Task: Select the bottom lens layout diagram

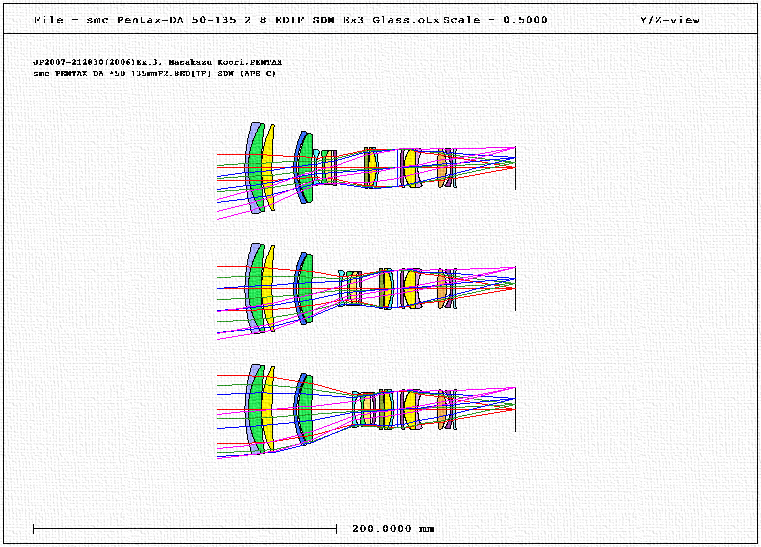Action: (x=366, y=411)
